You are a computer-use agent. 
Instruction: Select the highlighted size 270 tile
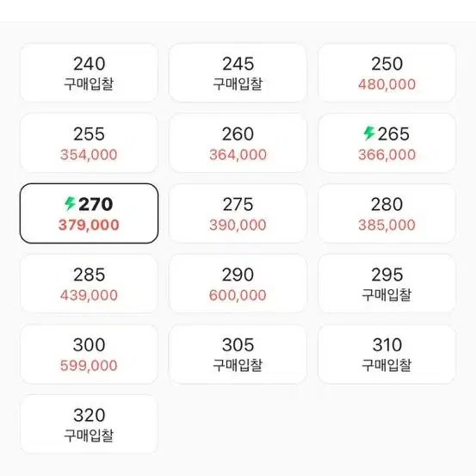tap(89, 213)
